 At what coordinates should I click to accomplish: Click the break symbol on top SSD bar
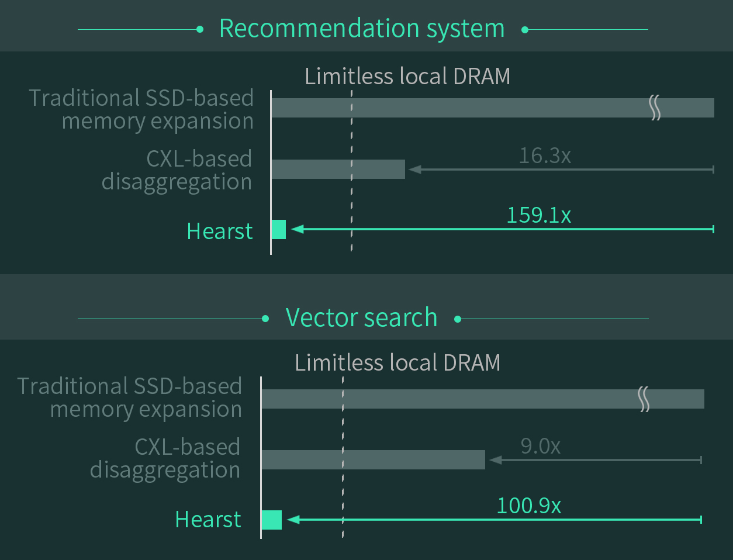tap(655, 108)
